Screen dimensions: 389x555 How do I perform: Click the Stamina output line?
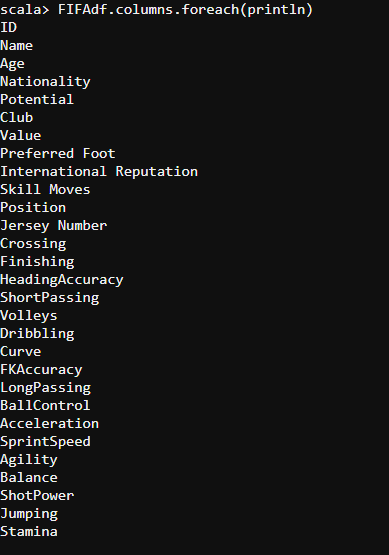coord(29,532)
